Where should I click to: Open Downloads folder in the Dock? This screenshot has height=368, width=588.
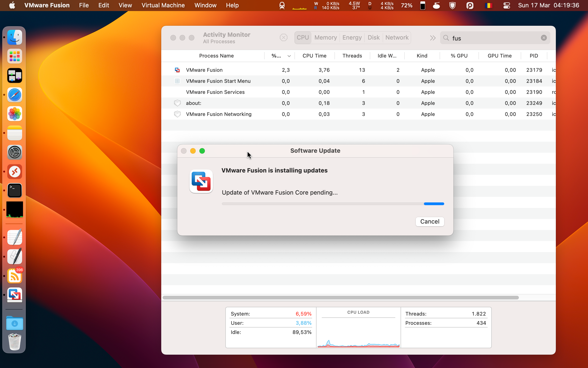tap(14, 323)
